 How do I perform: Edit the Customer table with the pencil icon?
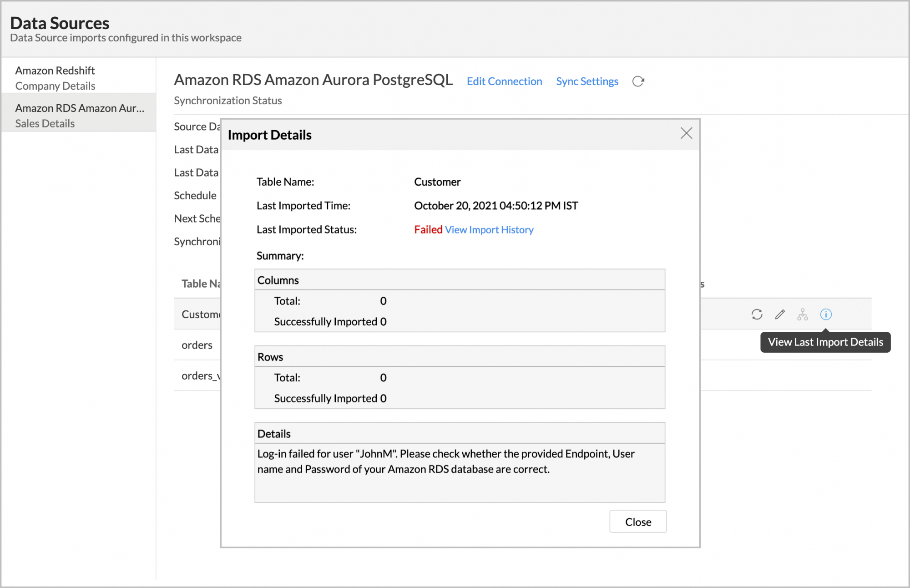click(780, 314)
